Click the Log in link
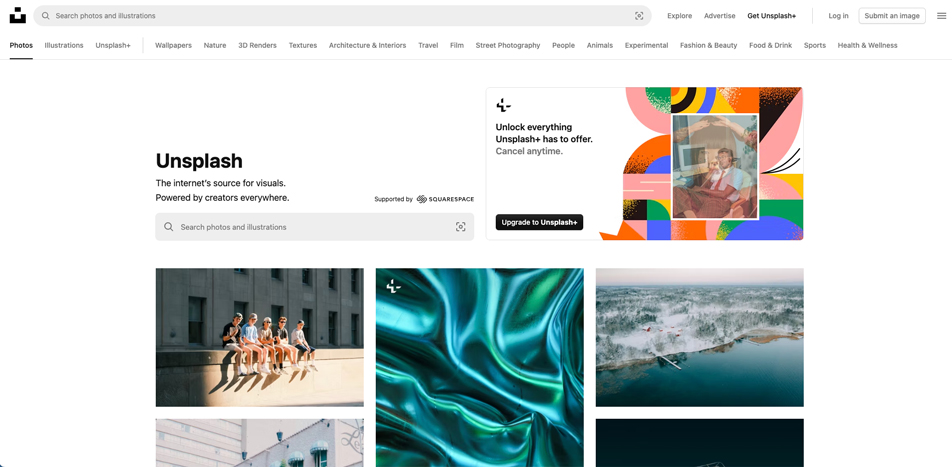The width and height of the screenshot is (952, 467). pyautogui.click(x=838, y=16)
